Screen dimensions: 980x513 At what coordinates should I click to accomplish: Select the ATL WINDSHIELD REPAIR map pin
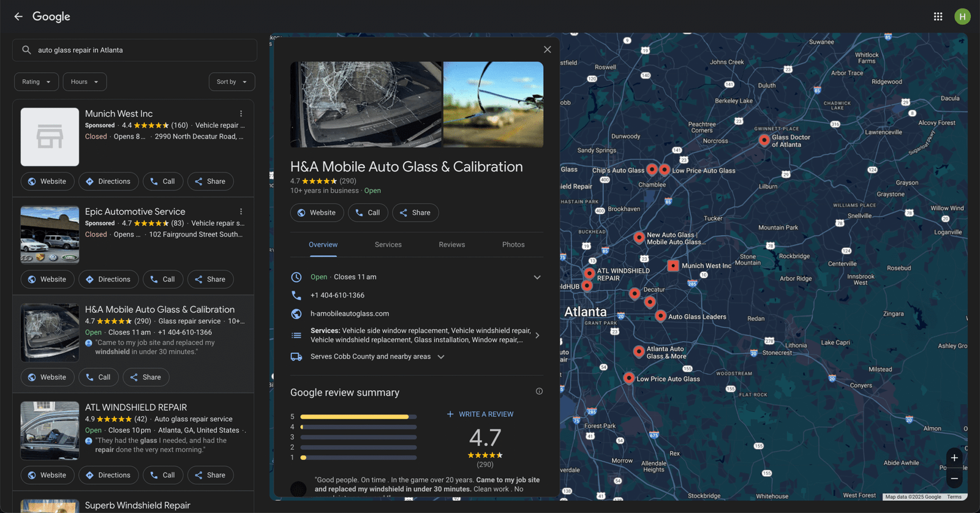[589, 273]
